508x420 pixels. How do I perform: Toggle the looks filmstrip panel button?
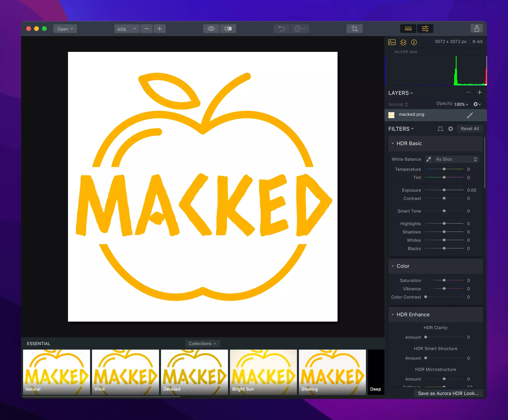(x=408, y=29)
